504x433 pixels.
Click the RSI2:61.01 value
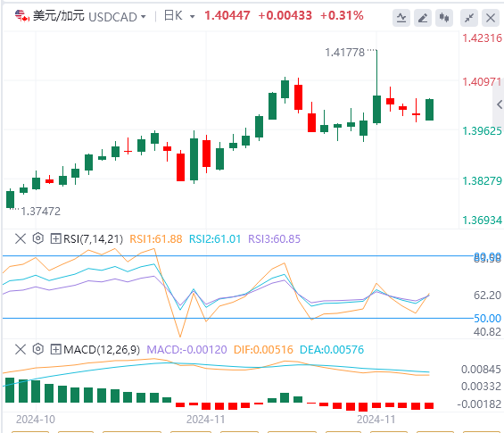tap(215, 239)
